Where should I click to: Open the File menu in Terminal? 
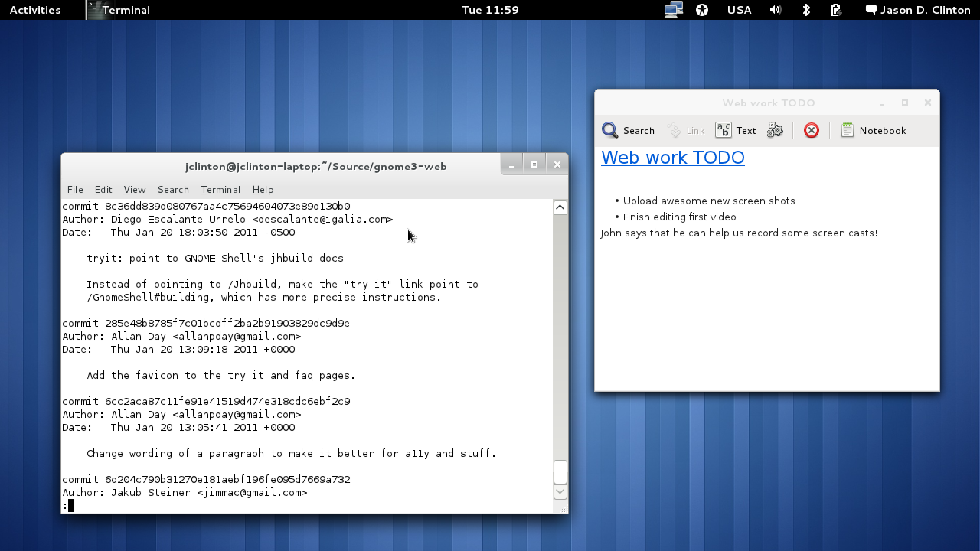[x=74, y=189]
